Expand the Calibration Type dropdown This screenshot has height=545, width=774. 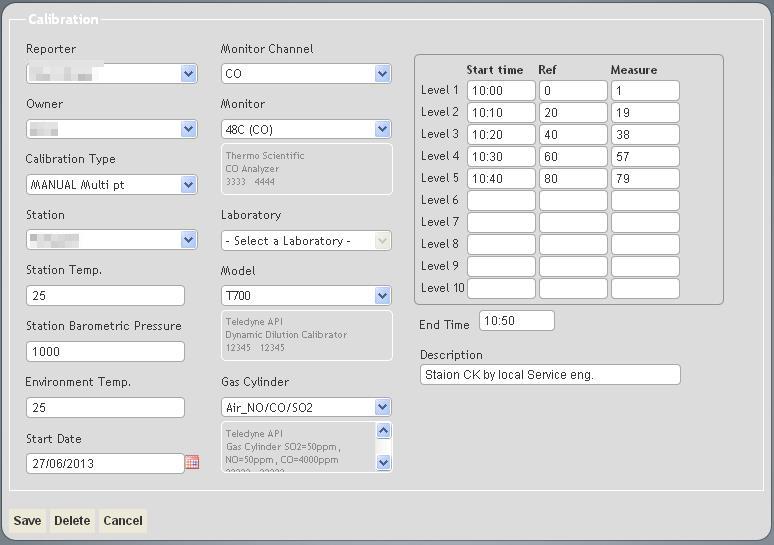pos(188,185)
